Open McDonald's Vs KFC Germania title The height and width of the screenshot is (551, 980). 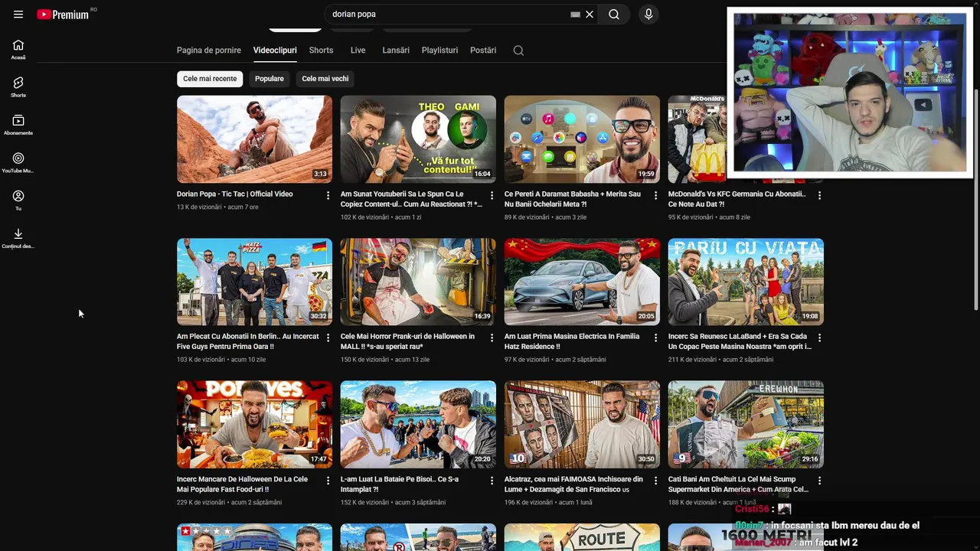(737, 199)
